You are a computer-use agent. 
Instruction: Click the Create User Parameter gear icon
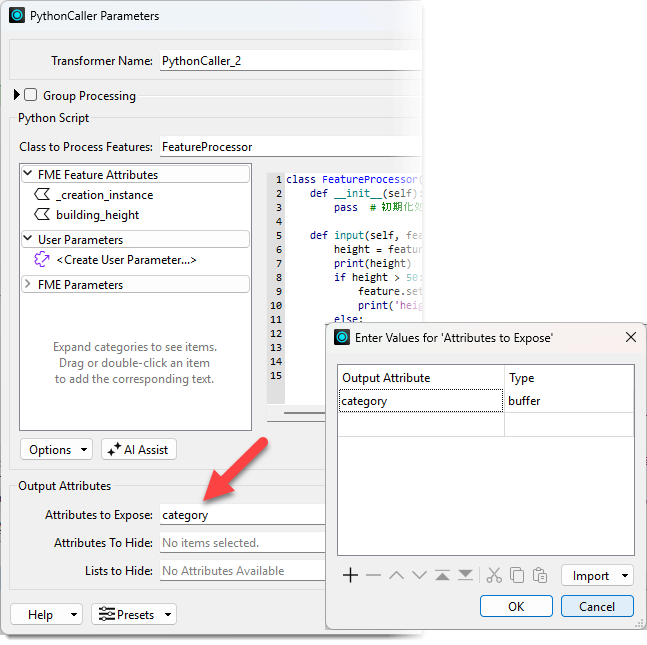click(x=42, y=260)
